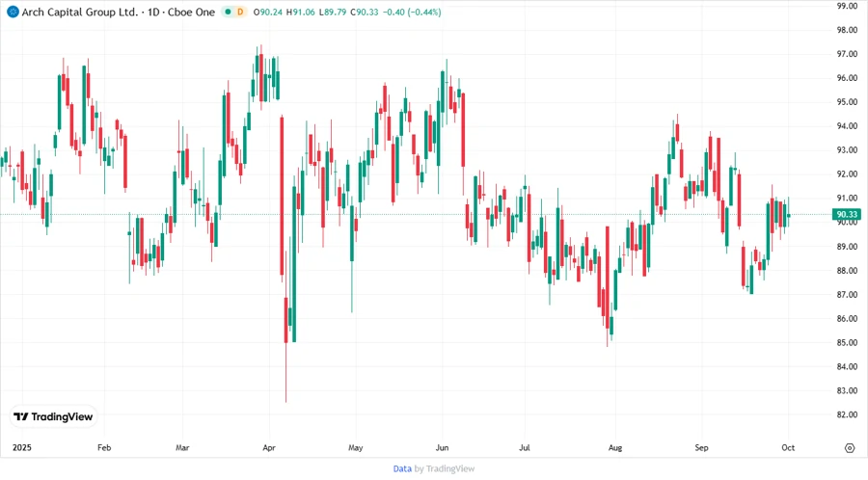Open the Data link in the footer
This screenshot has height=480, width=868.
tap(402, 468)
